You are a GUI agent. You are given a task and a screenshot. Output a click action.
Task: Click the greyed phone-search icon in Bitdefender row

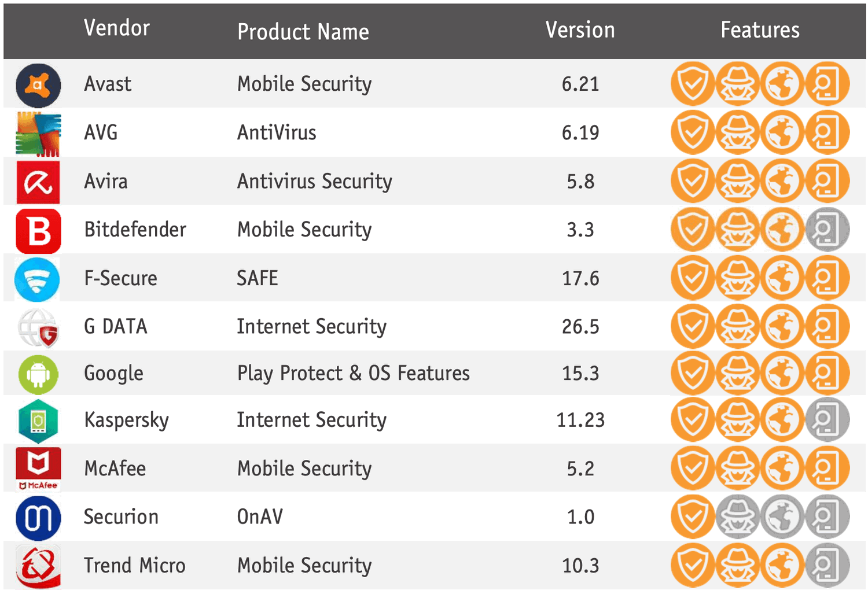[827, 230]
